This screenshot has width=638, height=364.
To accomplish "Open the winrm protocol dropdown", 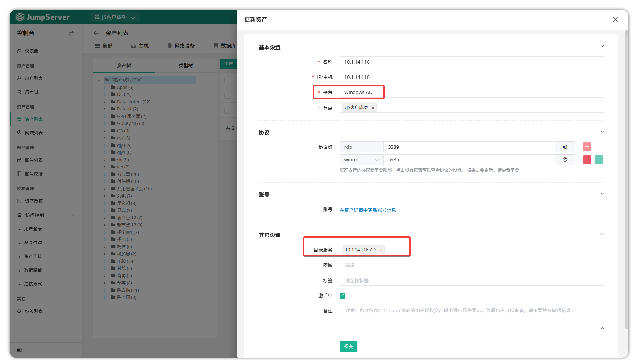I will coord(361,160).
